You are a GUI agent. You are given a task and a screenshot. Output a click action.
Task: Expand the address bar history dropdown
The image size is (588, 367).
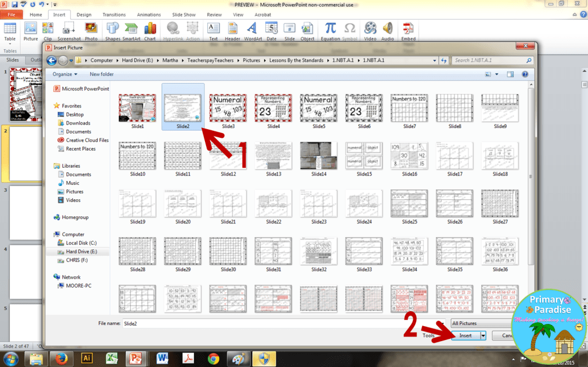[x=435, y=60]
